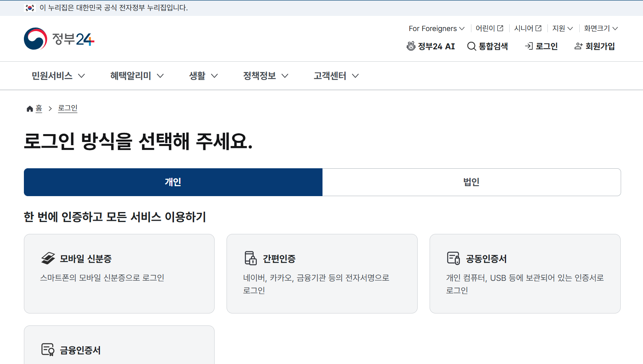Expand the For Foreigners dropdown
The width and height of the screenshot is (643, 364).
[436, 28]
